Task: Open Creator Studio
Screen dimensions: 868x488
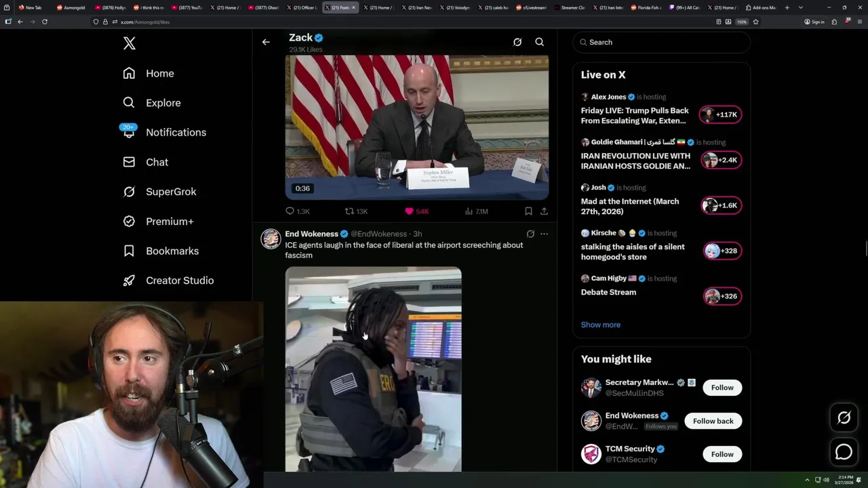Action: click(168, 281)
